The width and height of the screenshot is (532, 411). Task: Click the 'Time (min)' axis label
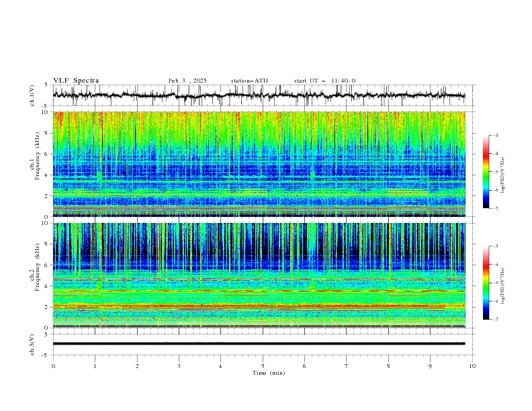pyautogui.click(x=269, y=373)
